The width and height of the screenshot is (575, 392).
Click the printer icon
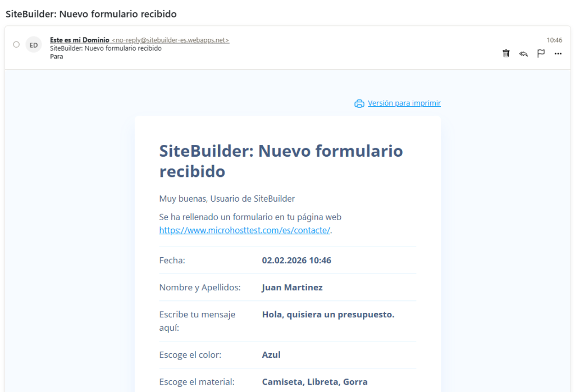(x=359, y=103)
